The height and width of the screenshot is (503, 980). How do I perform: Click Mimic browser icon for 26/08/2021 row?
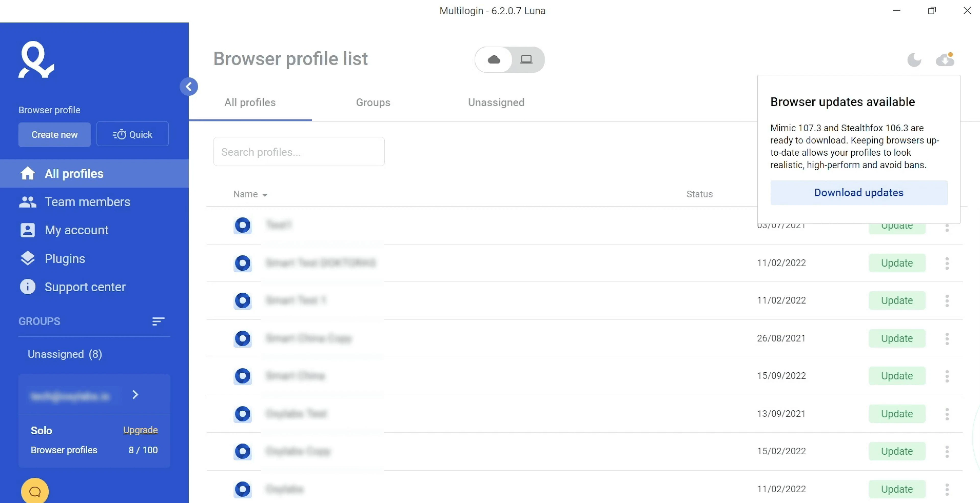pyautogui.click(x=243, y=338)
